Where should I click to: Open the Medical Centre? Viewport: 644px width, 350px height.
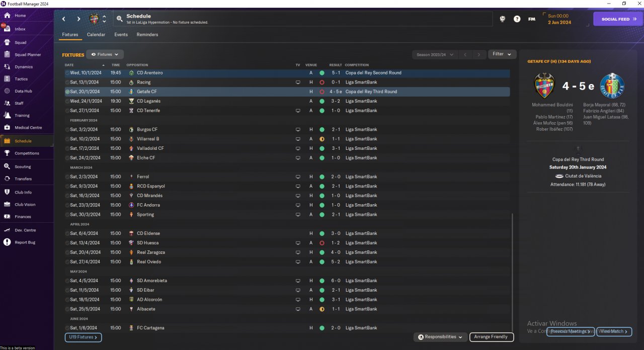click(x=28, y=128)
